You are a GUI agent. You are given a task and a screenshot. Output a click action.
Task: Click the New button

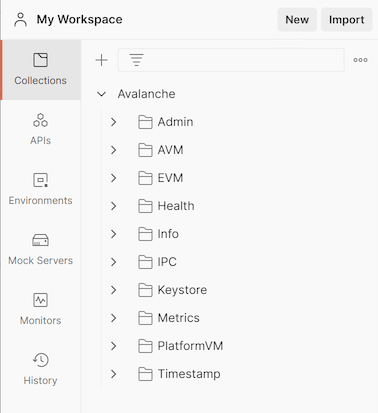[x=297, y=20]
